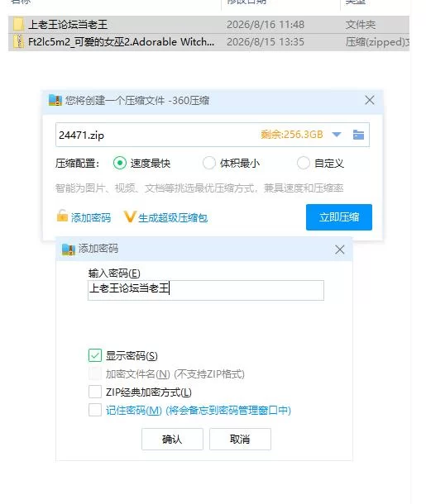Click the V icon for 生成超级压缩包
The height and width of the screenshot is (504, 426).
click(130, 216)
